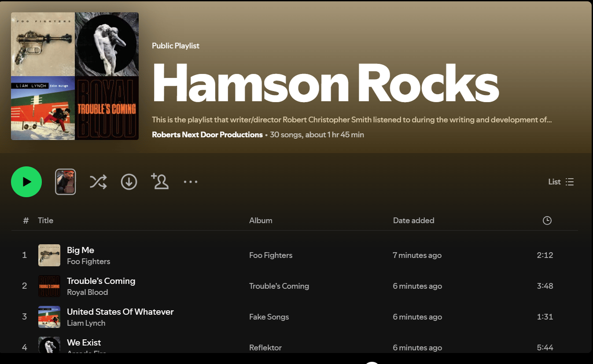The width and height of the screenshot is (593, 364).
Task: Open the three-dots more options menu
Action: pyautogui.click(x=191, y=182)
